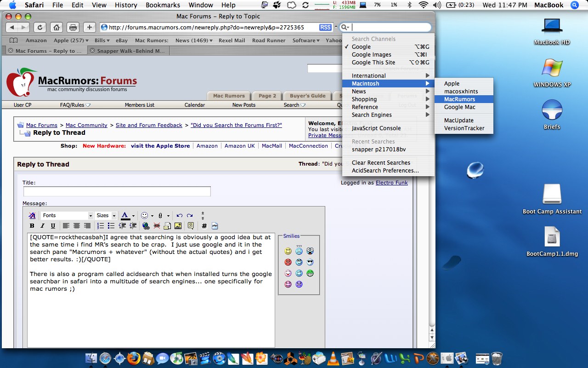Choose VersionTracker search channel
The image size is (588, 368).
(464, 128)
